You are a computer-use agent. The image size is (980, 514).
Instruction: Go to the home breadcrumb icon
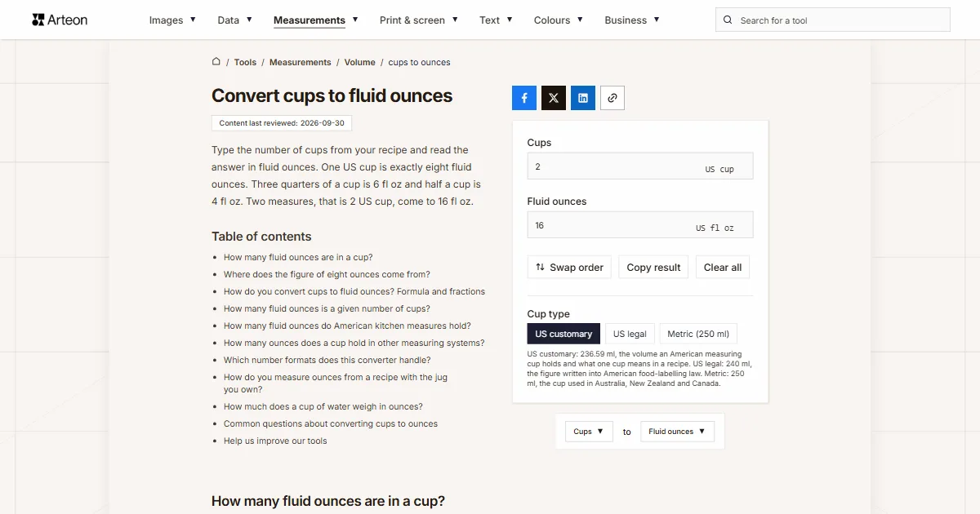click(216, 61)
